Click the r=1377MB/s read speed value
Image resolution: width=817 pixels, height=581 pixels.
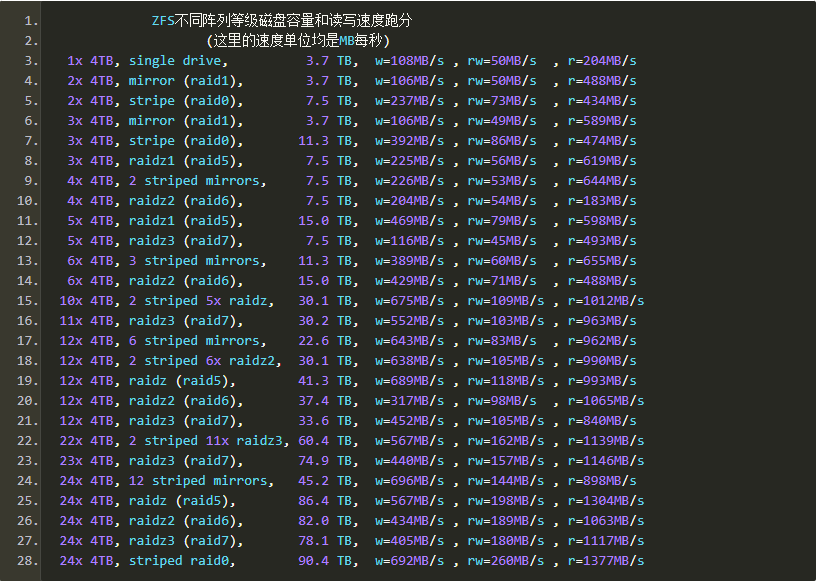(x=605, y=560)
